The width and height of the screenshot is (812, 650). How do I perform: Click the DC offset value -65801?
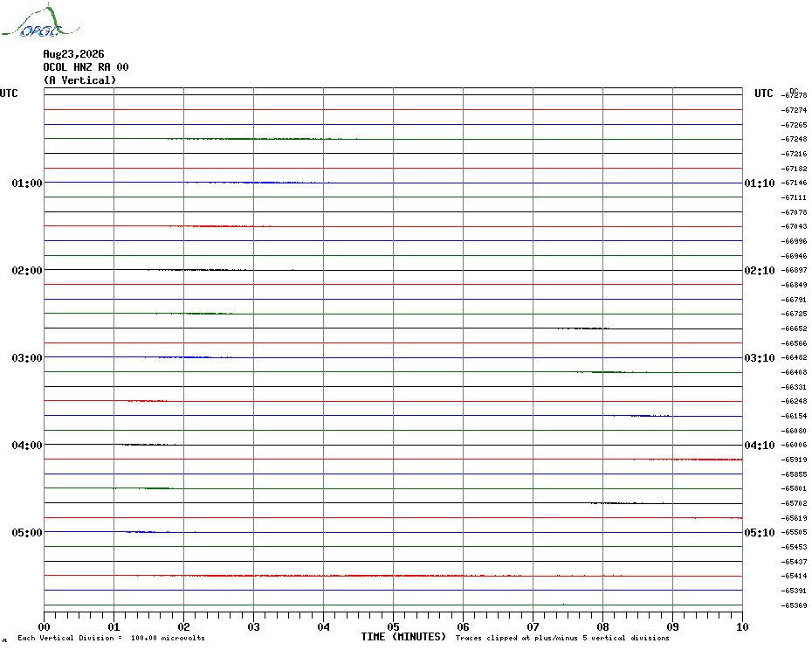[x=794, y=488]
